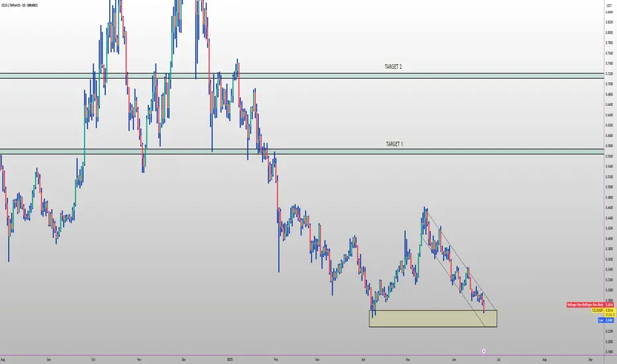Click the red Bollinger Bars price label
This screenshot has height=364, width=617.
(x=590, y=305)
